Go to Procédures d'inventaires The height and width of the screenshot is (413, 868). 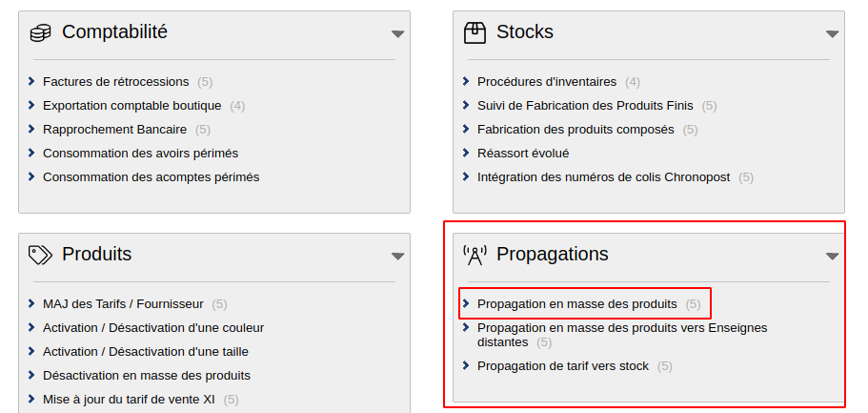[x=546, y=82]
